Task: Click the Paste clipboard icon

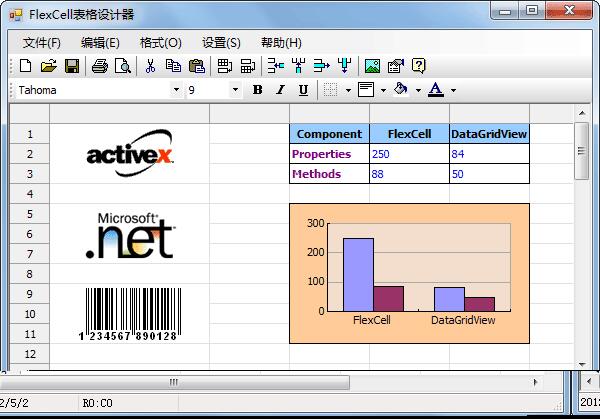Action: click(x=197, y=66)
